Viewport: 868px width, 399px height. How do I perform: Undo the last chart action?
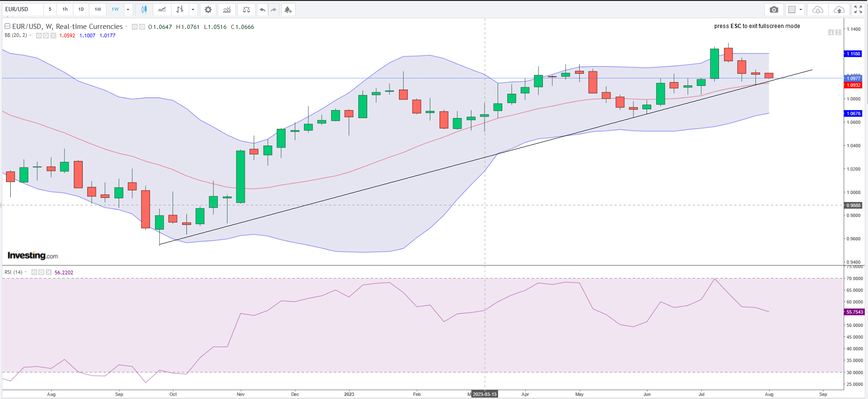pos(263,9)
